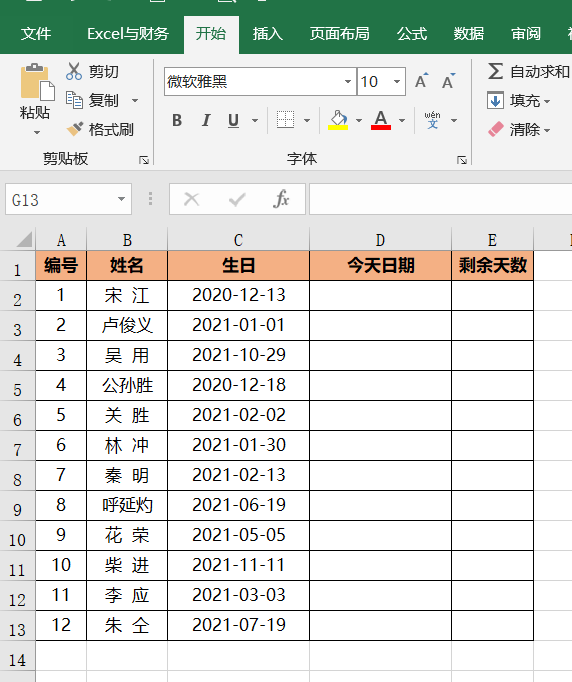Viewport: 572px width, 682px height.
Task: Select the Format Painter brush
Action: coord(74,129)
